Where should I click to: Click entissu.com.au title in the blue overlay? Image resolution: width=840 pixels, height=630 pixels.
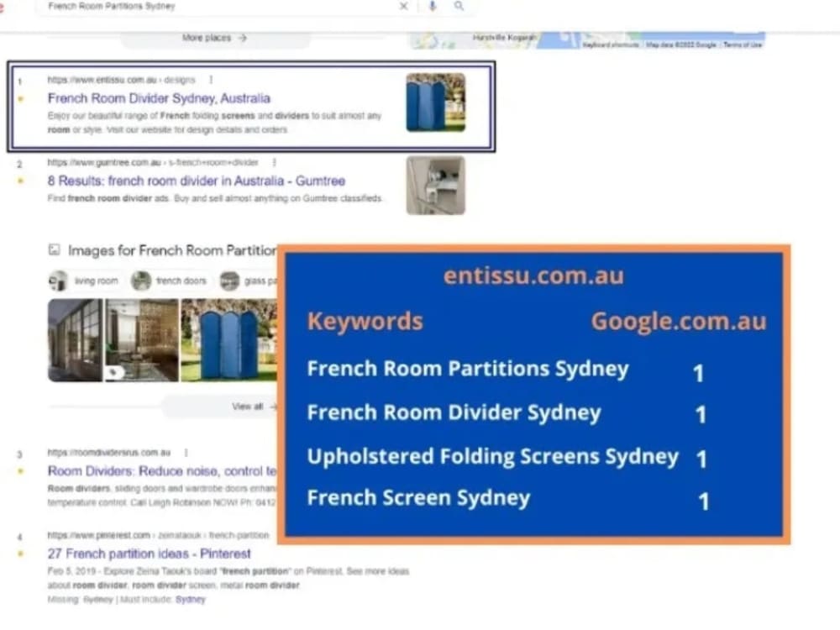(533, 276)
